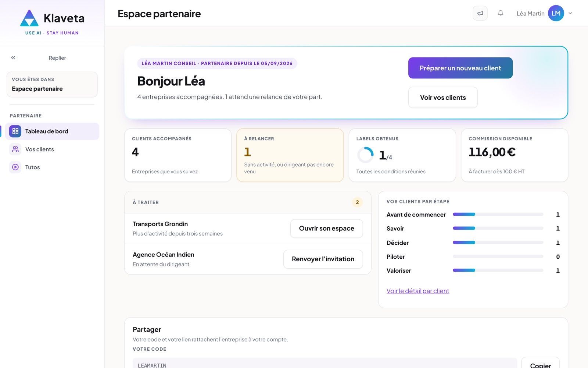This screenshot has height=368, width=588.
Task: Click the À traiter count badge
Action: 357,202
